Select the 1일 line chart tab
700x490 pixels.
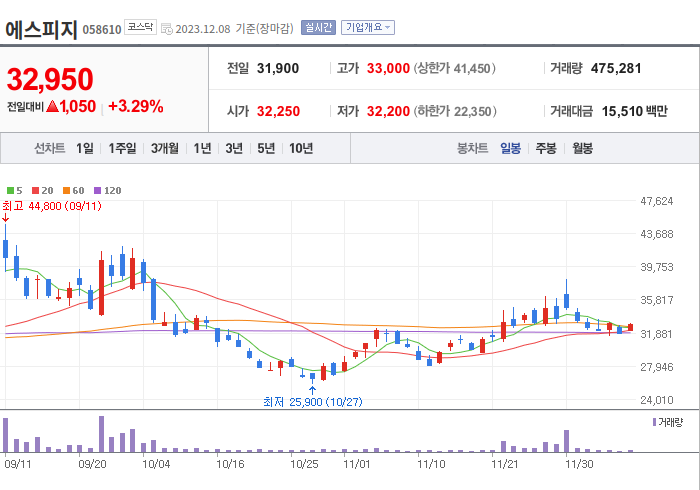pos(85,148)
